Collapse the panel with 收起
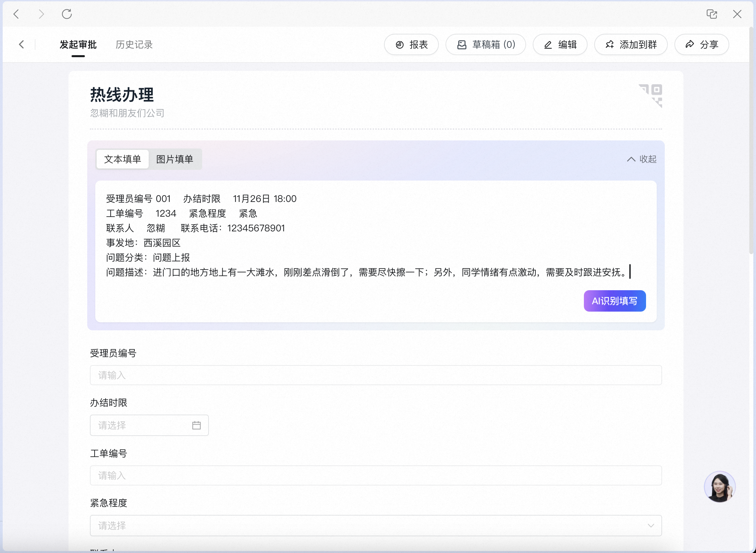756x553 pixels. point(642,159)
